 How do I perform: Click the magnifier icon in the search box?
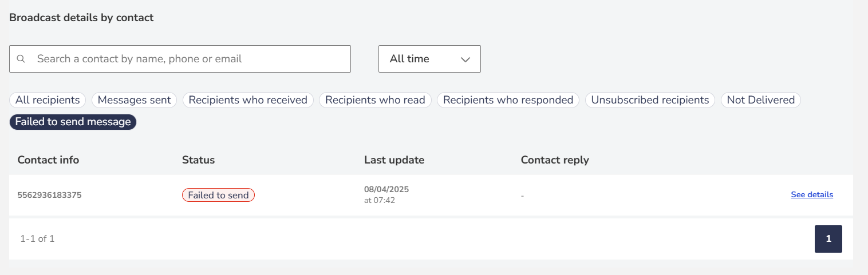click(x=21, y=59)
